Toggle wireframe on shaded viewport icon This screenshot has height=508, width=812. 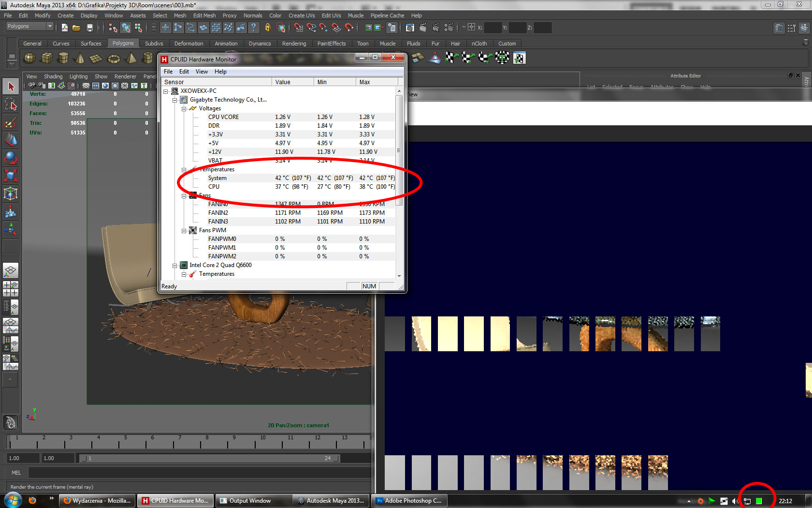pyautogui.click(x=125, y=86)
